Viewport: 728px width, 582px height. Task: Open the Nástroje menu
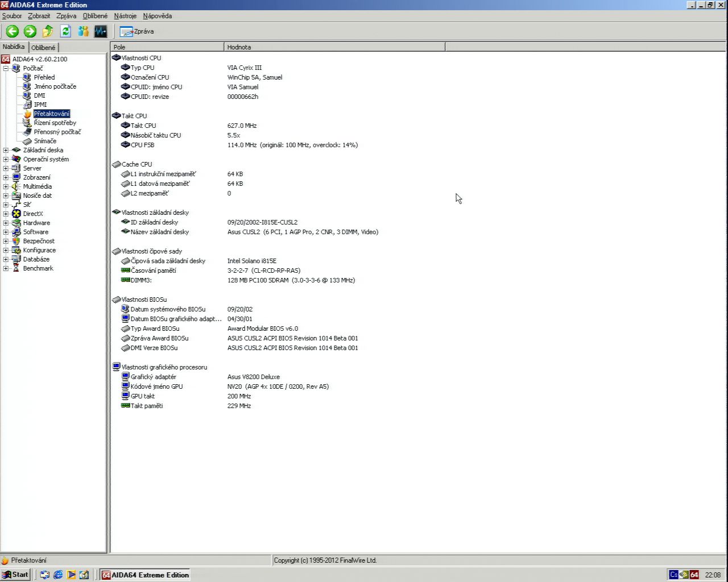(x=125, y=16)
